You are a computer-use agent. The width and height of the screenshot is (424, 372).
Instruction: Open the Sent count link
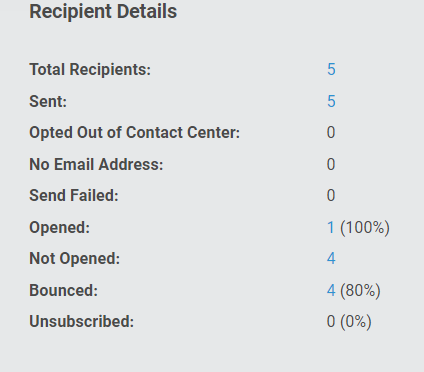[x=331, y=101]
